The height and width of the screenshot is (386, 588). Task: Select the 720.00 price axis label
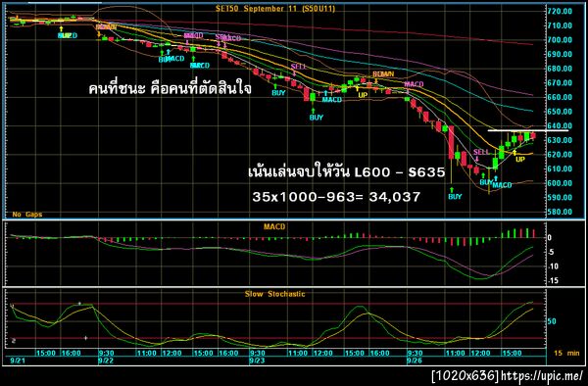coord(560,11)
